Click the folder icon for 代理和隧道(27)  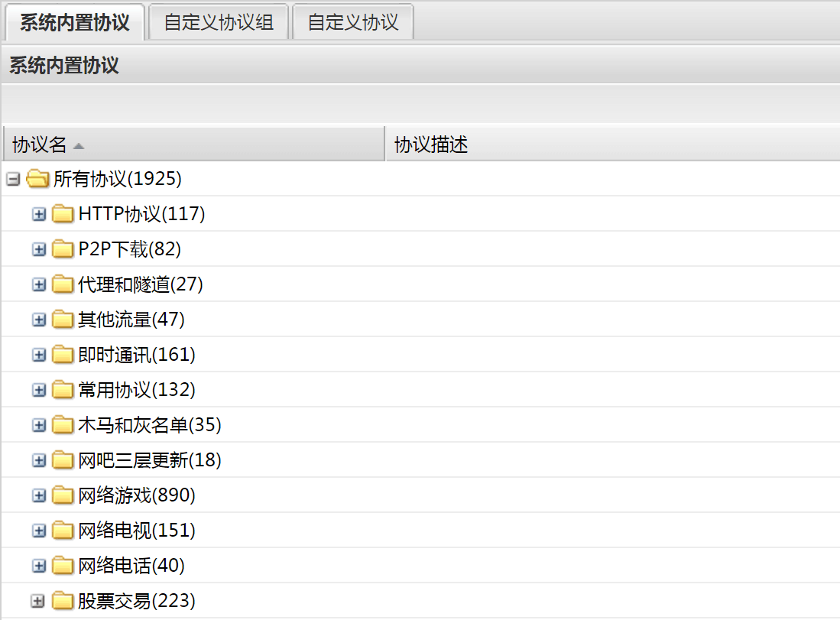[x=63, y=284]
